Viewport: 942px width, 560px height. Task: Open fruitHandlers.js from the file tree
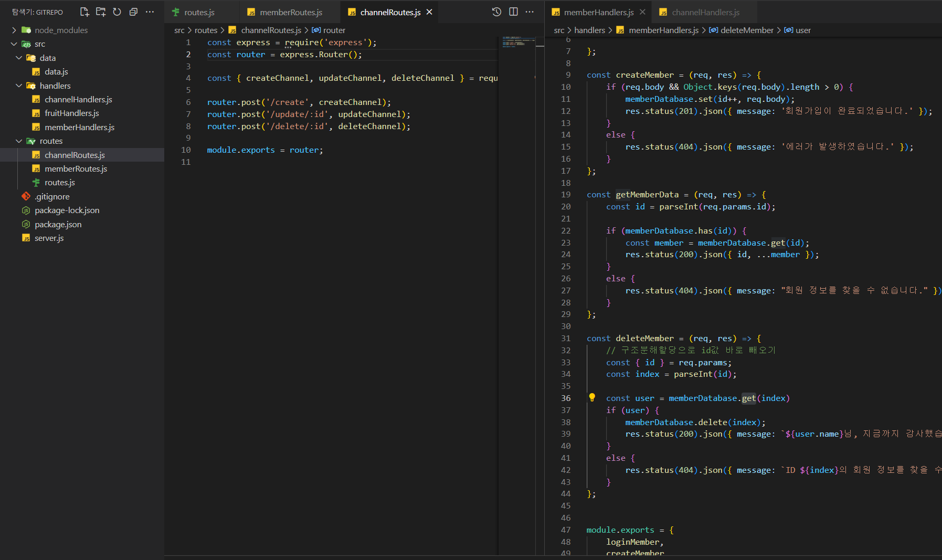tap(71, 113)
